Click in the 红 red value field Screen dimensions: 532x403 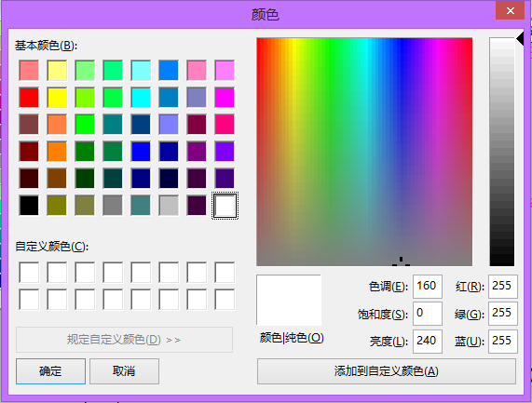point(503,287)
